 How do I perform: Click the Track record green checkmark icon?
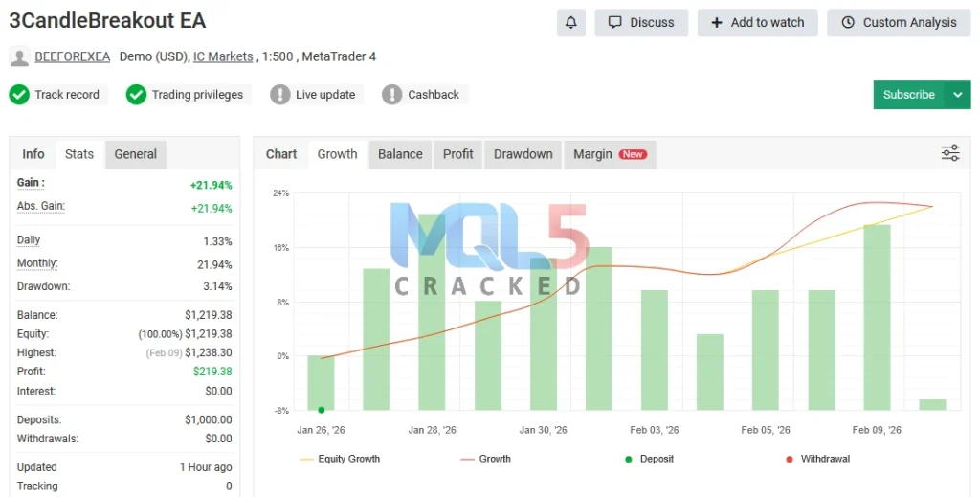point(19,95)
